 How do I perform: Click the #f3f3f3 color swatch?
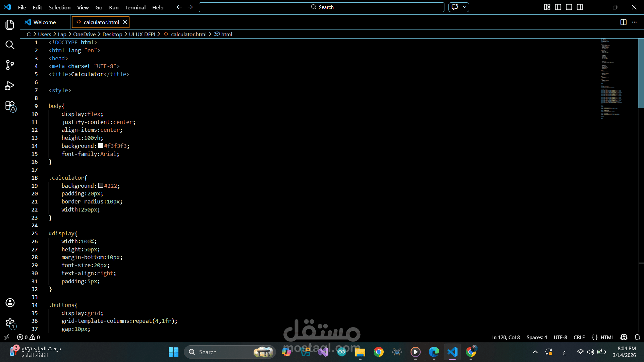coord(101,146)
